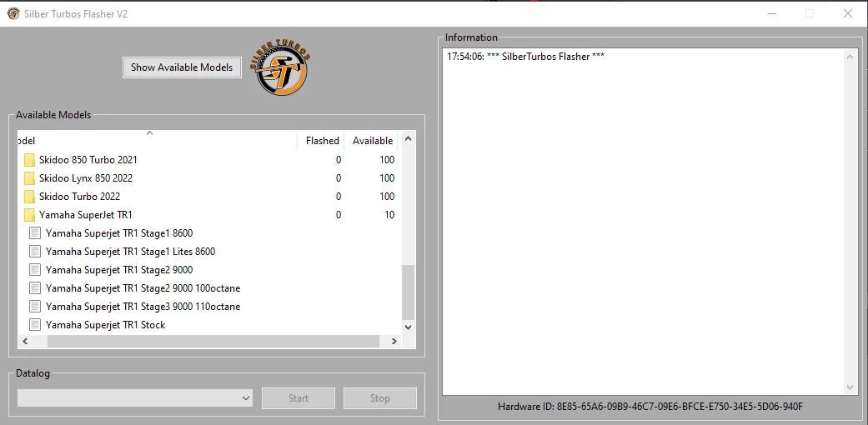Click the Skidoo Lynx 850 2022 folder icon
868x425 pixels.
(29, 178)
